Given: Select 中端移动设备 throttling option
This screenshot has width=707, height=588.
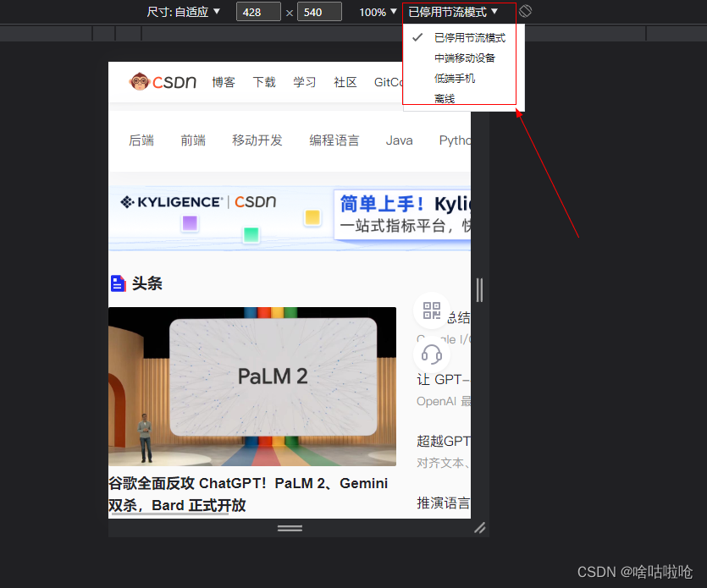Looking at the screenshot, I should pos(463,58).
